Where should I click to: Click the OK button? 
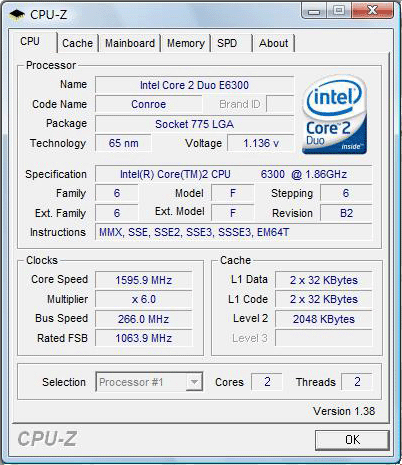352,440
